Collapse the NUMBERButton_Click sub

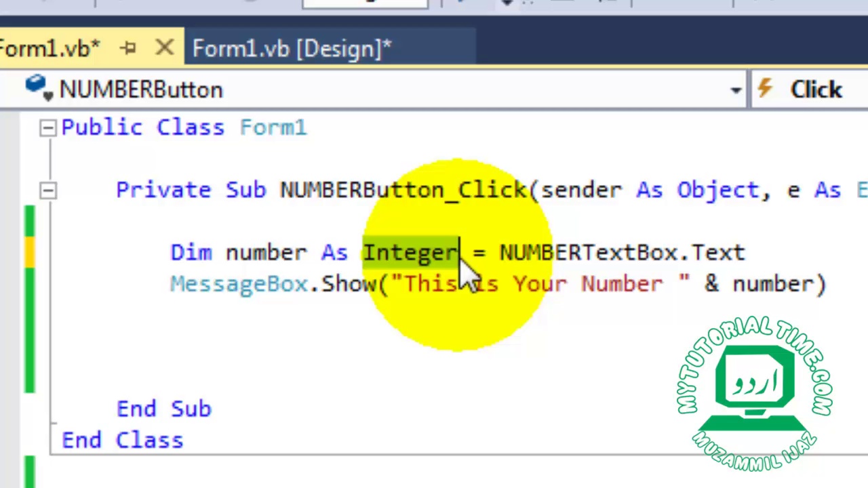coord(47,190)
